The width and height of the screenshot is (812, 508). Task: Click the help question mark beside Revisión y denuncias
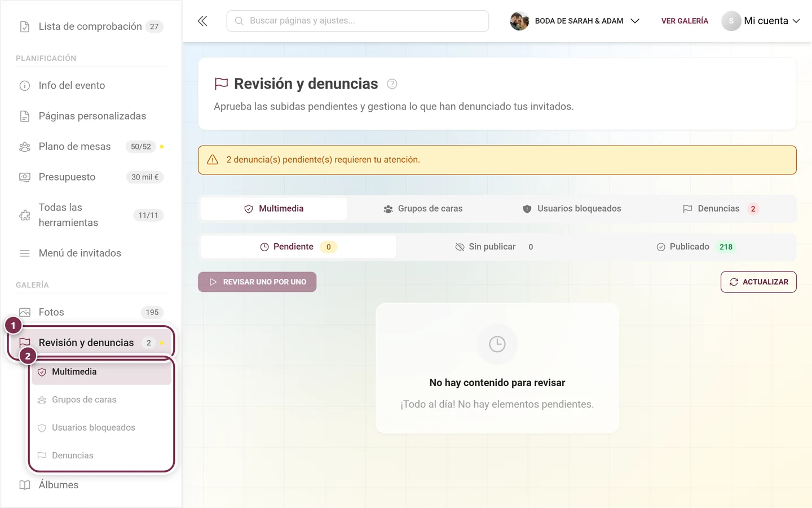pos(392,84)
